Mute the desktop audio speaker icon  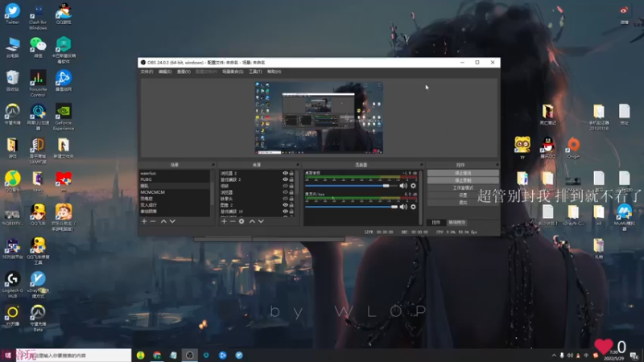pos(403,186)
